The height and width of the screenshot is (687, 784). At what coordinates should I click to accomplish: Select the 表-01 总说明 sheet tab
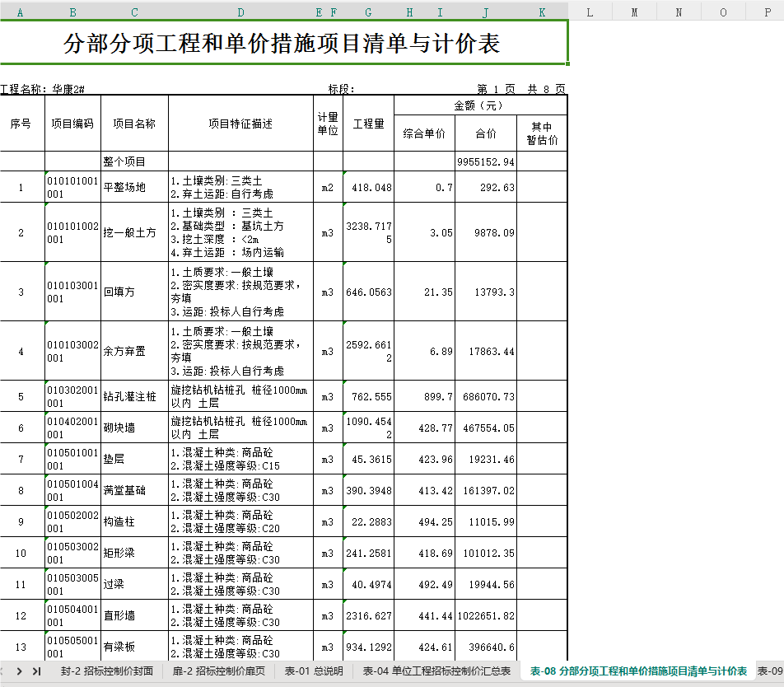(314, 671)
